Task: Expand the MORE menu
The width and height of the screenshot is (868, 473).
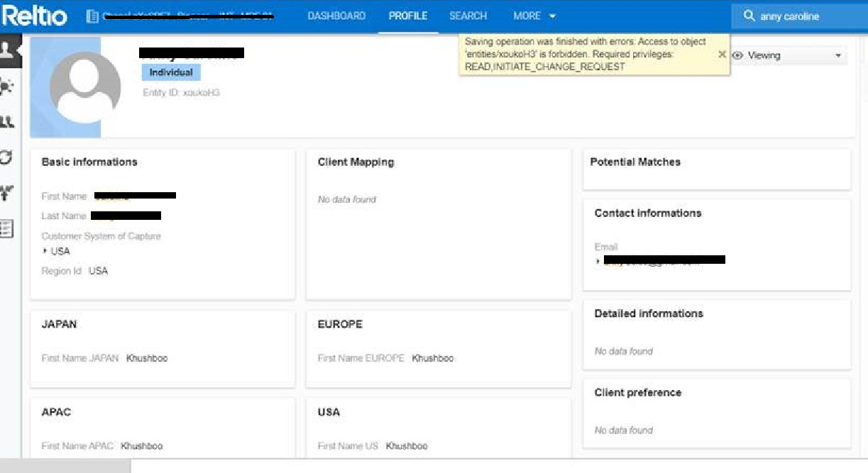Action: (x=534, y=16)
